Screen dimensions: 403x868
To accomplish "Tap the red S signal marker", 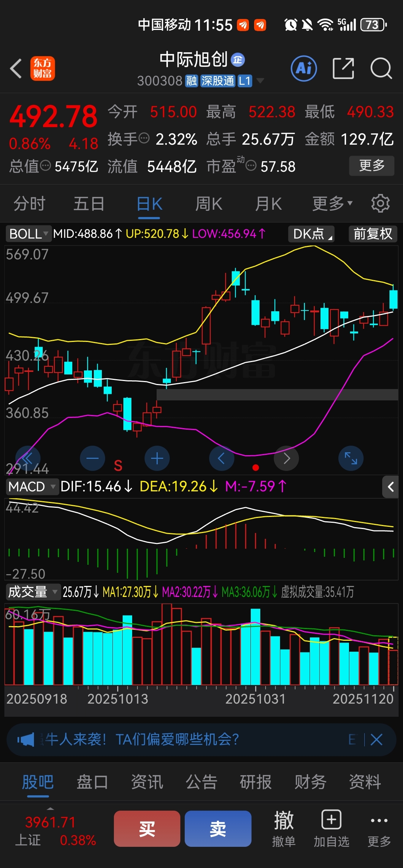I will [118, 465].
